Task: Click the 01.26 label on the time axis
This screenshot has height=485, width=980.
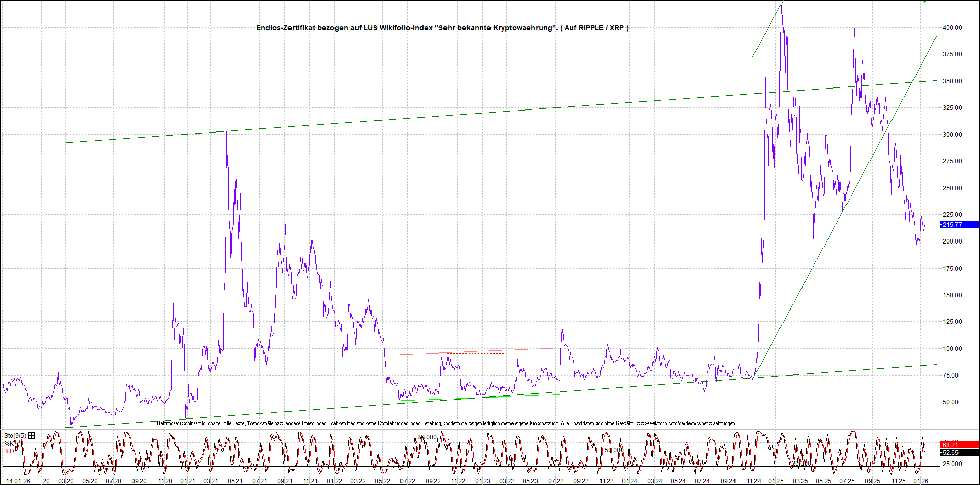Action: 921,481
